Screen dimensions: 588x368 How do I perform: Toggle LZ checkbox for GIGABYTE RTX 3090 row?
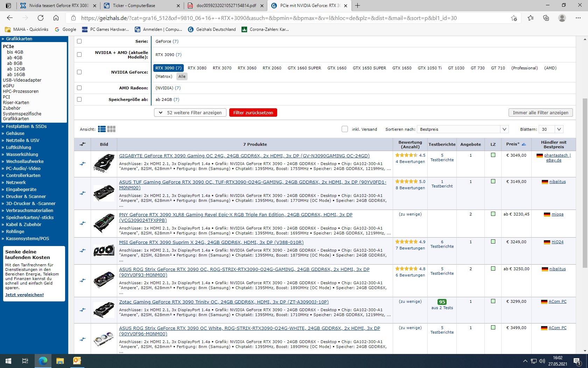493,155
